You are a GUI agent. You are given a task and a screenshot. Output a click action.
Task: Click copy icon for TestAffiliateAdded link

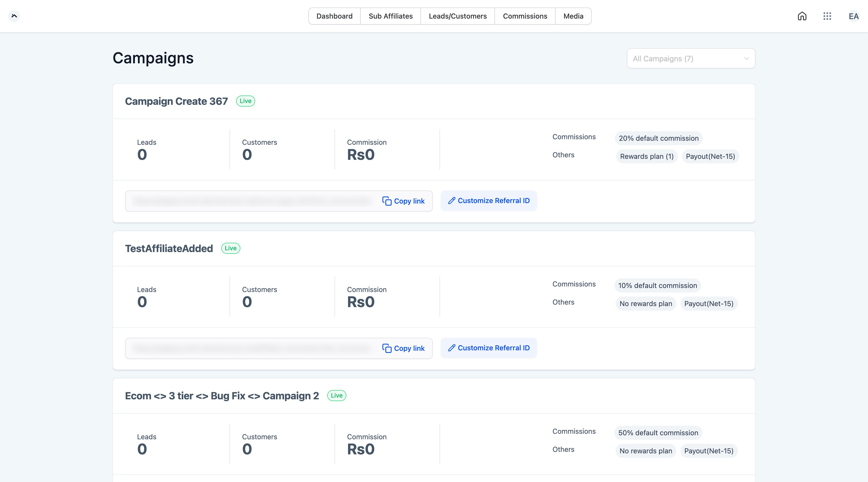coord(387,348)
